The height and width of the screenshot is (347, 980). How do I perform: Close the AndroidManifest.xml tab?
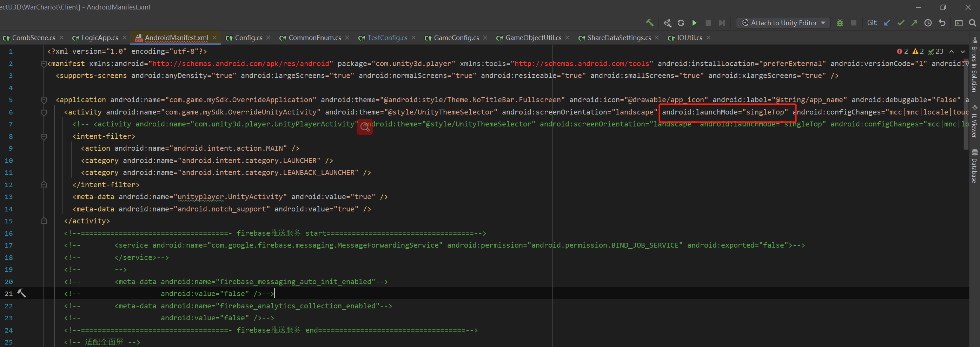pyautogui.click(x=214, y=38)
